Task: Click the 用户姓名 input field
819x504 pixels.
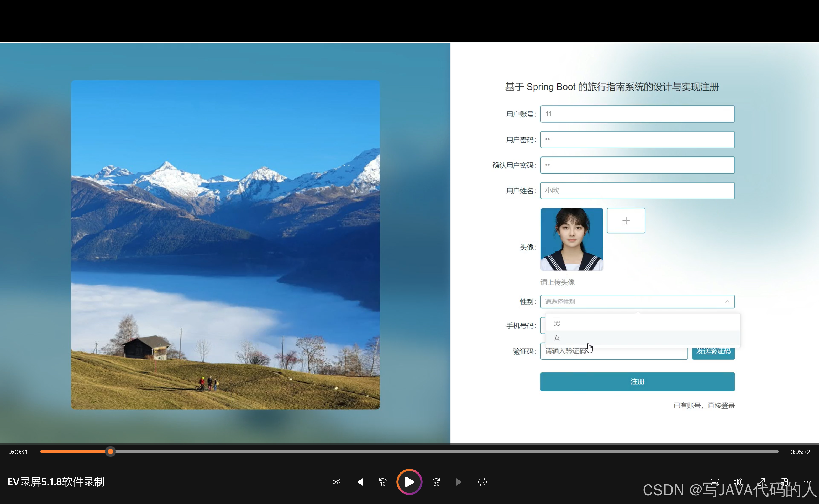Action: [x=637, y=191]
